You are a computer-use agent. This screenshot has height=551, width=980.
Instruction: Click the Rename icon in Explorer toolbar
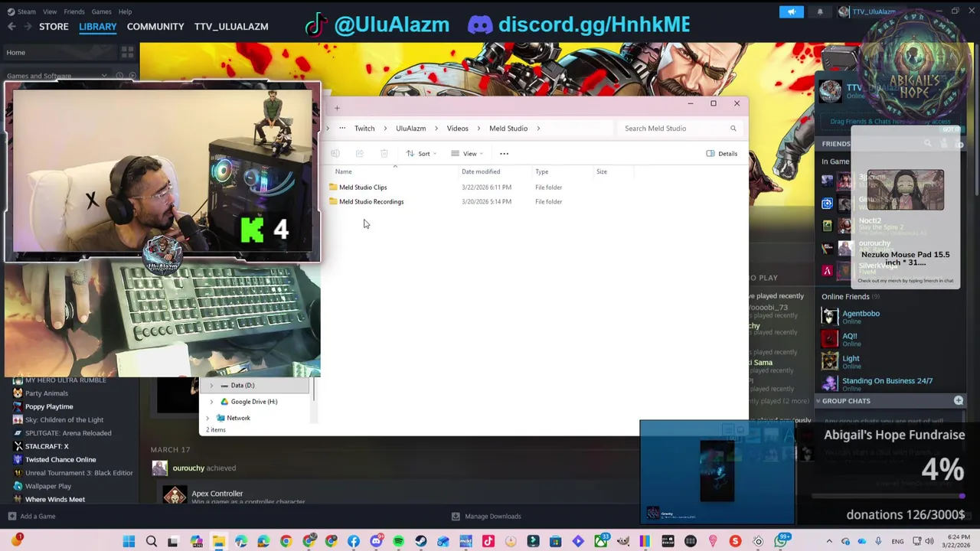coord(335,154)
